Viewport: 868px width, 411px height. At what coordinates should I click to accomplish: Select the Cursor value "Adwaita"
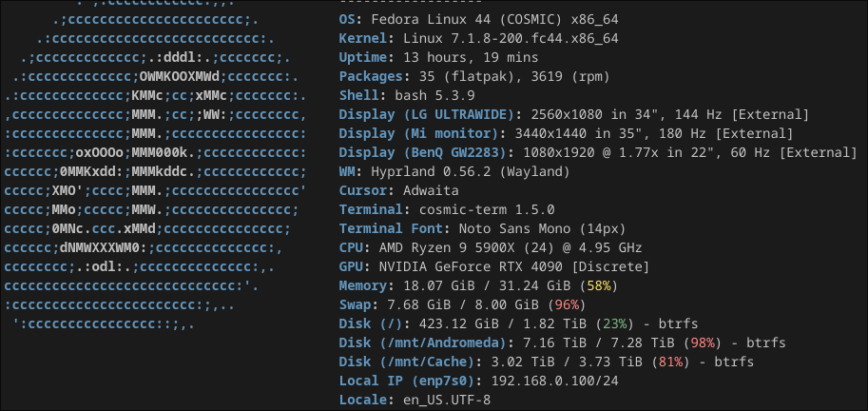pos(431,190)
